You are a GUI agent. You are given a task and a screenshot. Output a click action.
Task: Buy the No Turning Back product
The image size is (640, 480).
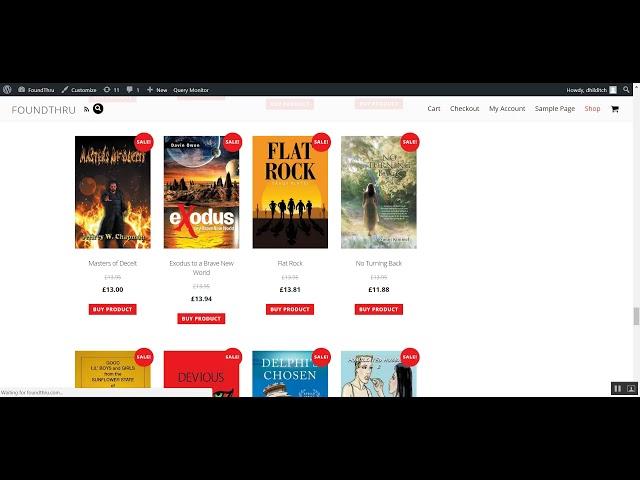pyautogui.click(x=379, y=309)
